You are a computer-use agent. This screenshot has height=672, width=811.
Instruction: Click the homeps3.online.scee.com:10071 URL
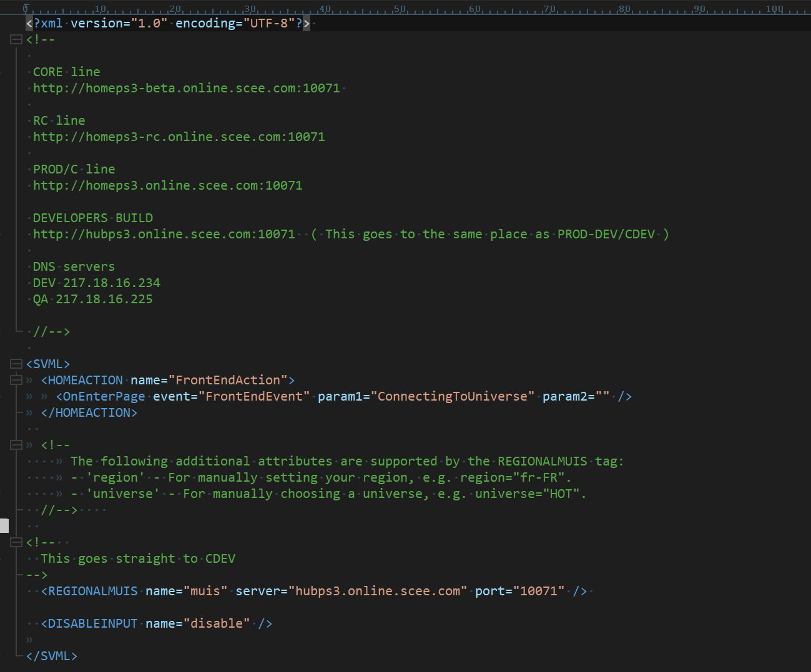pos(168,185)
